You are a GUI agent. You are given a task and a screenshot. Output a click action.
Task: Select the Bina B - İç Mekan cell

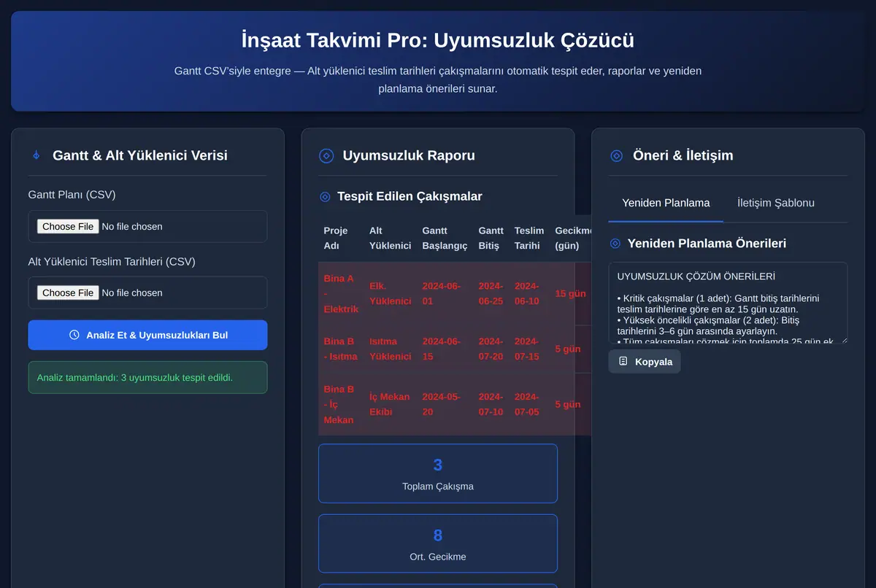click(x=341, y=404)
